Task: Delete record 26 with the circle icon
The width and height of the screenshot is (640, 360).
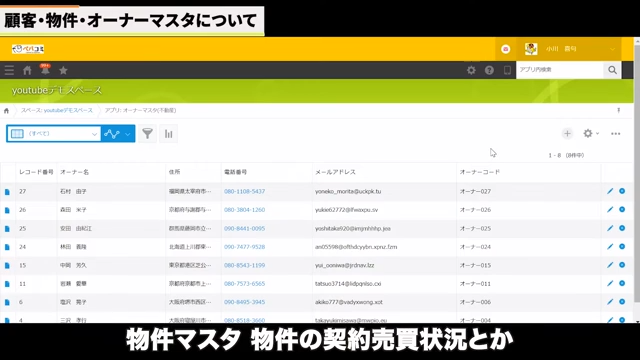Action: [x=622, y=209]
